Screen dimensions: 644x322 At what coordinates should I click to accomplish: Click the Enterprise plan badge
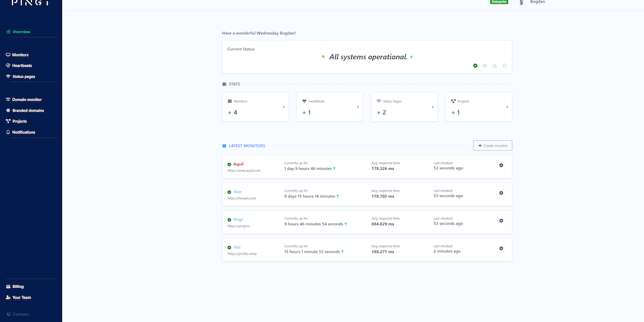499,2
